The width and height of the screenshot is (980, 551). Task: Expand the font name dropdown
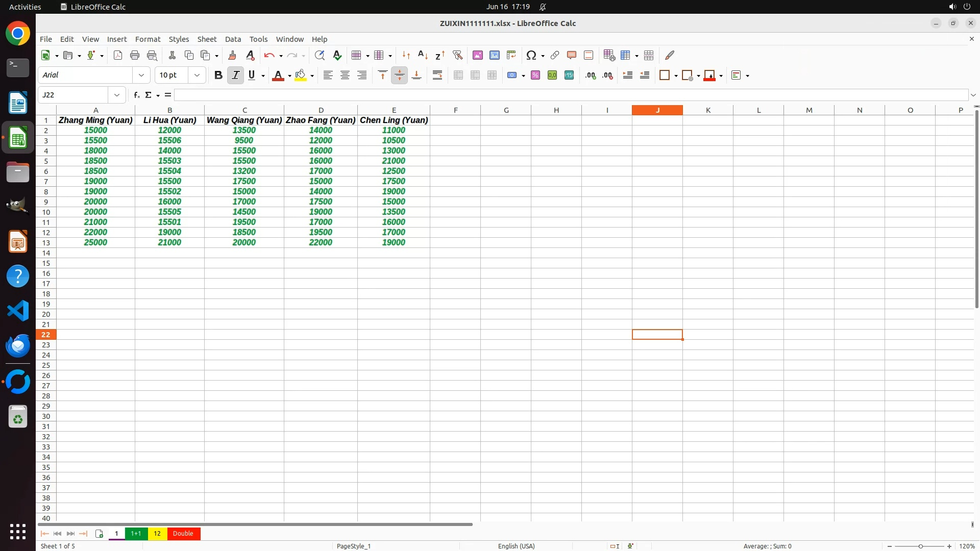(141, 75)
